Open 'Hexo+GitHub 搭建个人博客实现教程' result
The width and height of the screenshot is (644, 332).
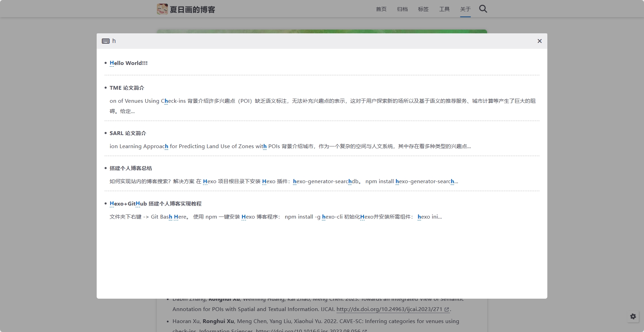click(155, 204)
